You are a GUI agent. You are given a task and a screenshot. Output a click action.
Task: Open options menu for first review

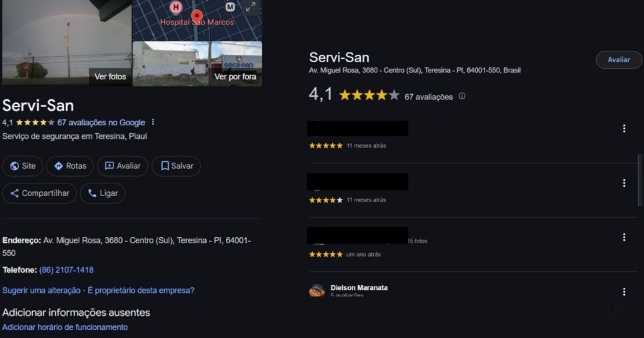(x=624, y=129)
